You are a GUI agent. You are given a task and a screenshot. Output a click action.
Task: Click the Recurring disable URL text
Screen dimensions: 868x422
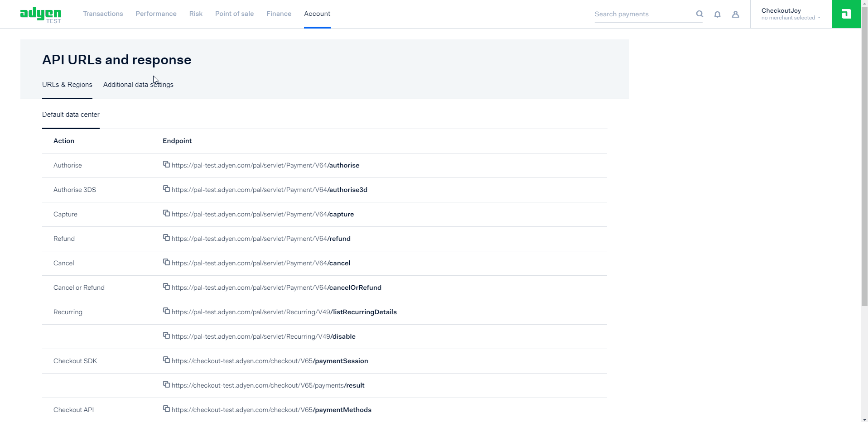tap(264, 336)
